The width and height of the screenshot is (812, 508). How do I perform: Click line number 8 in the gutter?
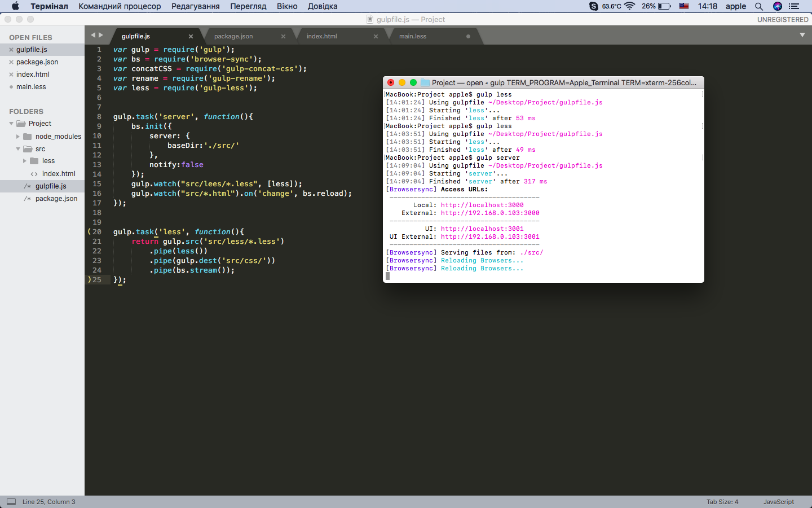click(x=99, y=117)
